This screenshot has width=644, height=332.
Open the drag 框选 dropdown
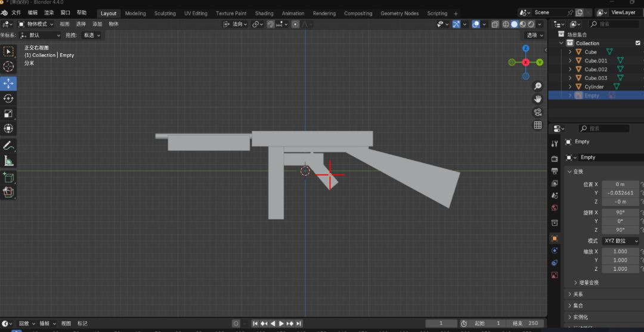pos(91,35)
